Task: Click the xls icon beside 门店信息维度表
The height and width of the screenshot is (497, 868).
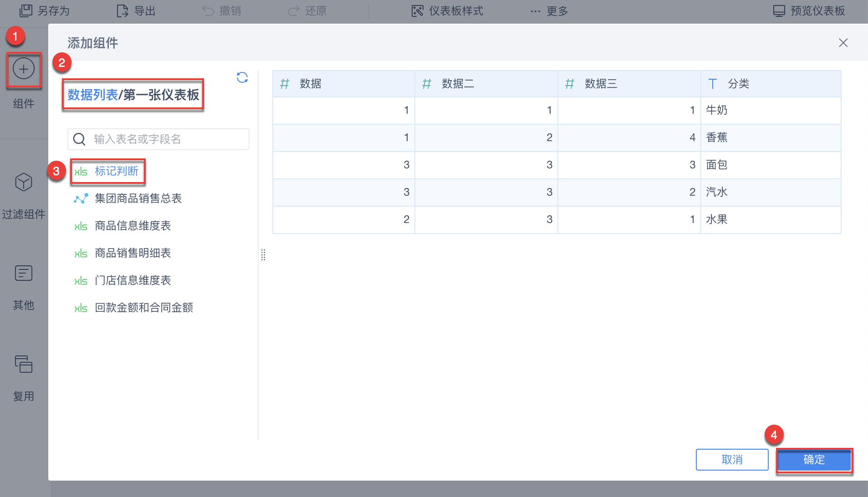Action: click(x=81, y=281)
